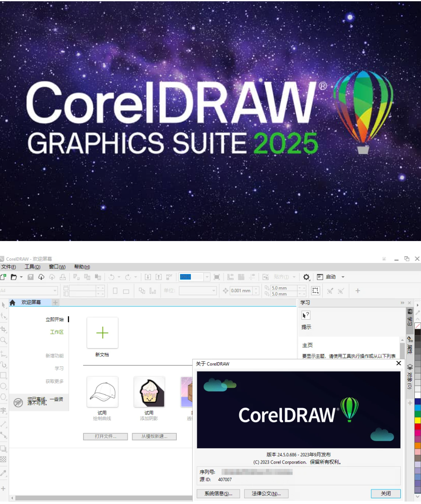Select the Shape tool in toolbox
The height and width of the screenshot is (504, 421).
point(3,317)
